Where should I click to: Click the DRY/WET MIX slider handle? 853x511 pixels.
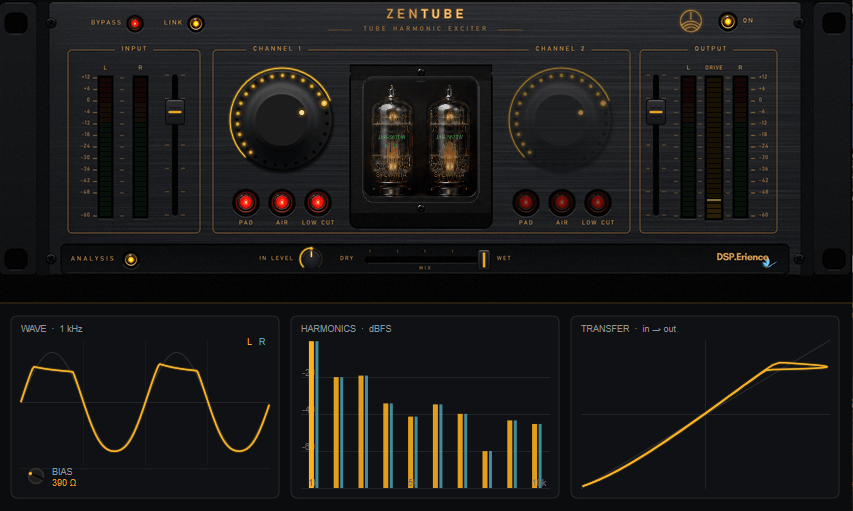point(484,260)
